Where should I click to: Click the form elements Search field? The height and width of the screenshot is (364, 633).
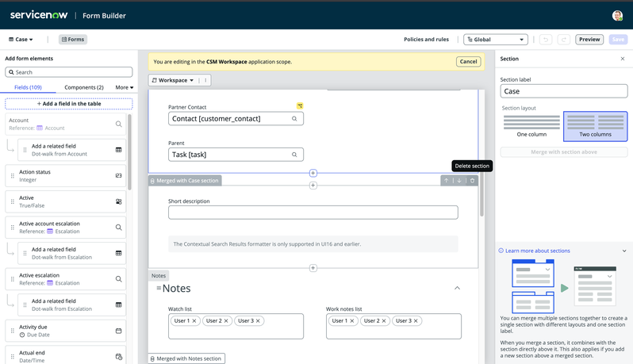[x=69, y=72]
